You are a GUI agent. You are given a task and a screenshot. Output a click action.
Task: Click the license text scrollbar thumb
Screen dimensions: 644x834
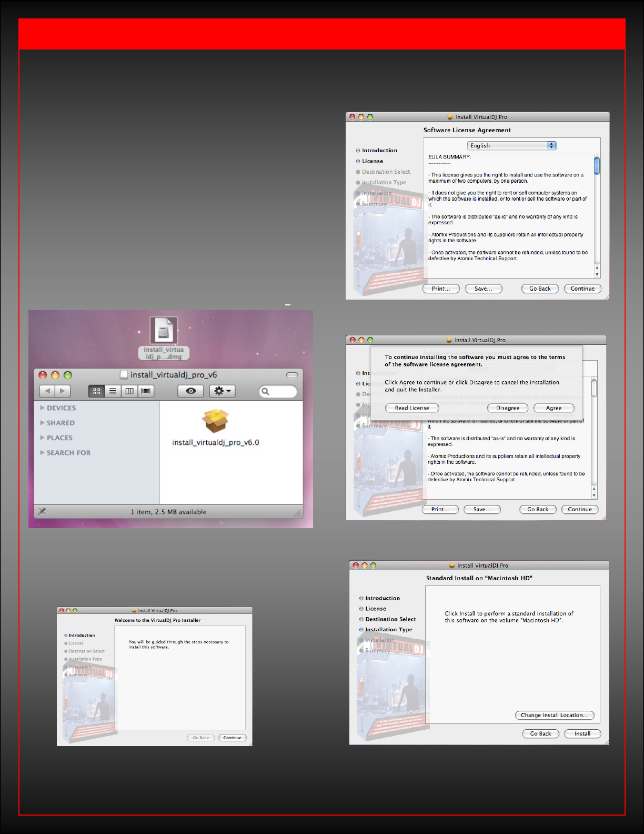click(x=597, y=165)
